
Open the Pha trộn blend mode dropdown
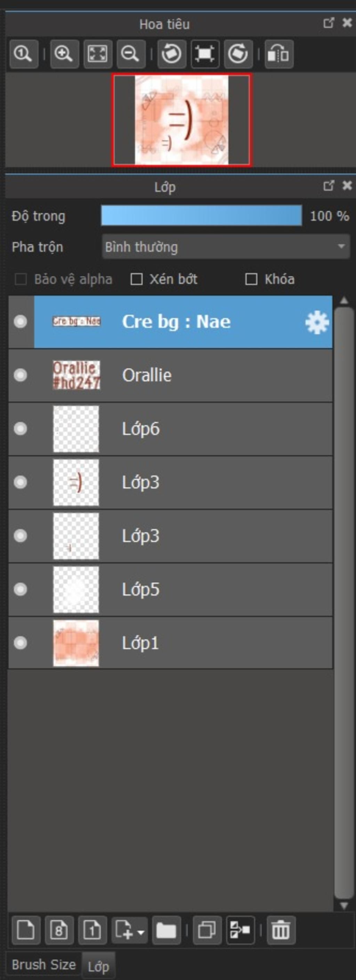(226, 247)
